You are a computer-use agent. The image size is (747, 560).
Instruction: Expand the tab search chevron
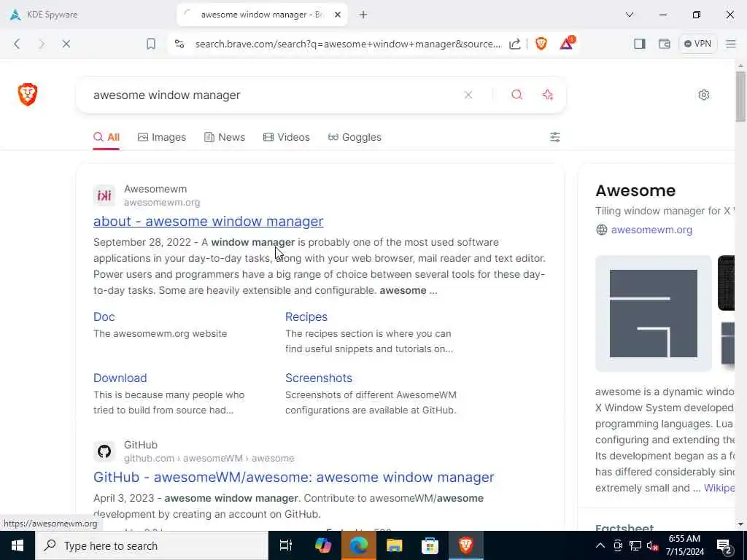630,15
